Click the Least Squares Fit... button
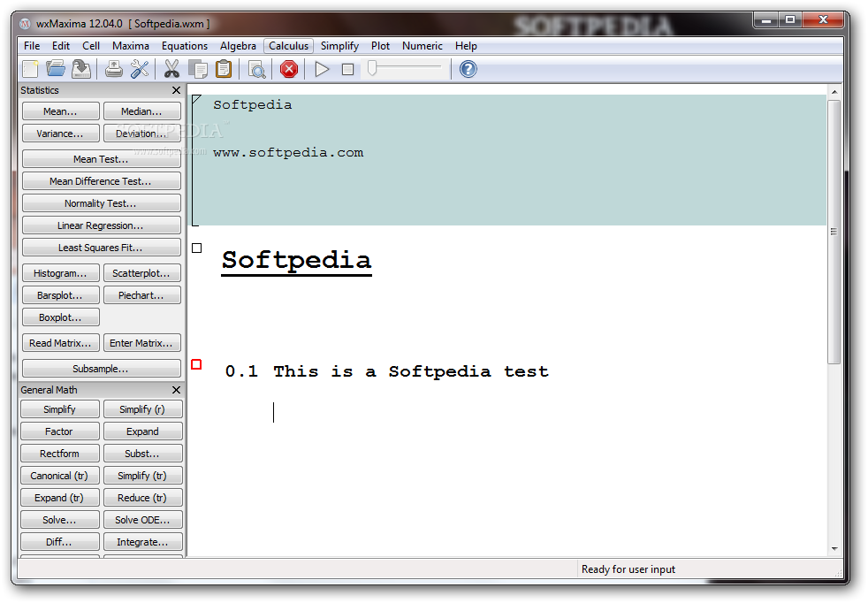 (x=102, y=248)
